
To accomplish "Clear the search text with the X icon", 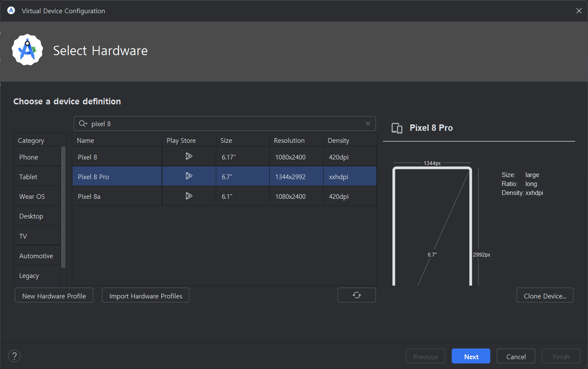I will click(x=368, y=124).
